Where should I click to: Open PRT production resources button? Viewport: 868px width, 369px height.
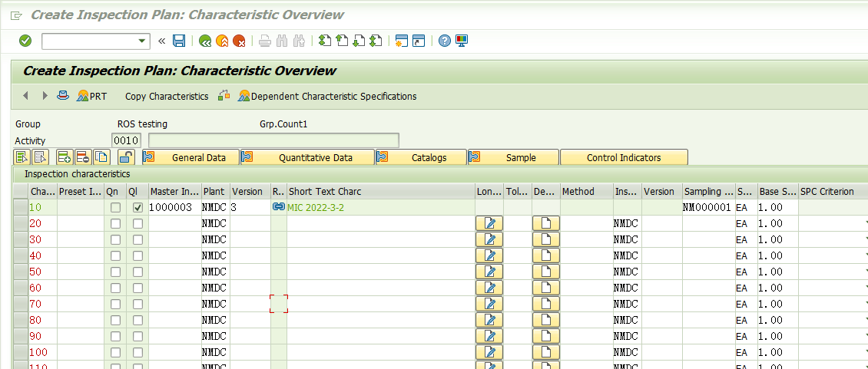tap(92, 96)
